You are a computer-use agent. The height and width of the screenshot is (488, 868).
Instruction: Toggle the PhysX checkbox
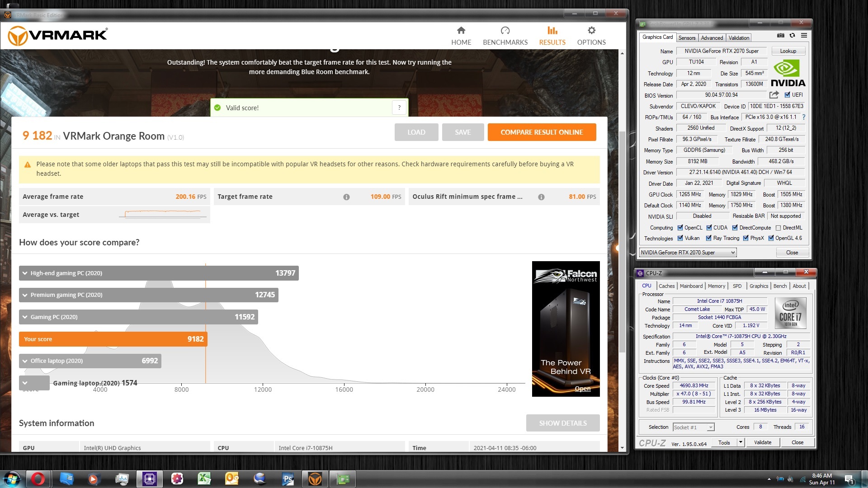746,238
